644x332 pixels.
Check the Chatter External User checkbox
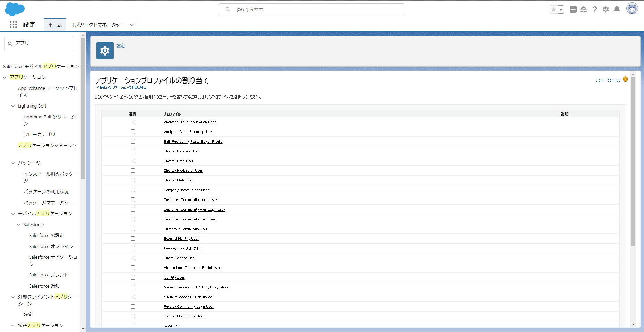(133, 151)
